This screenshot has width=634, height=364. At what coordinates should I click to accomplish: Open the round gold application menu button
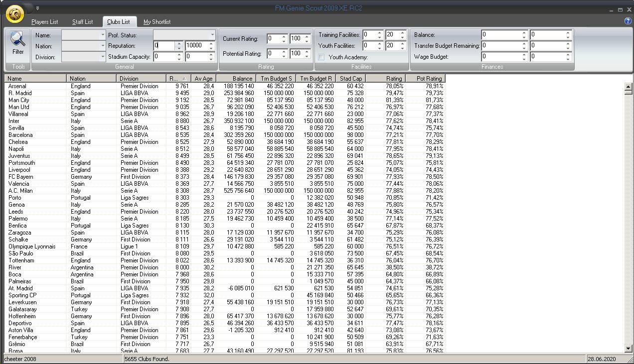click(15, 15)
